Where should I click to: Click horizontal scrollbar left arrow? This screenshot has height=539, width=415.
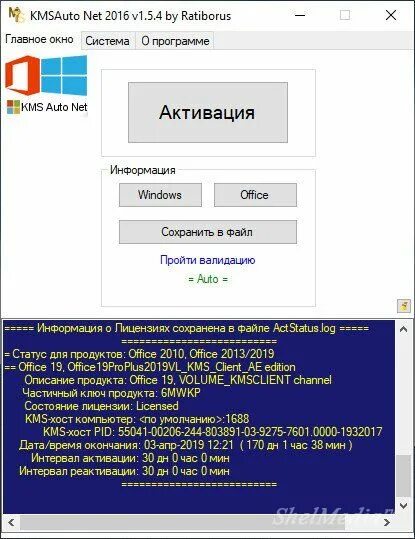[11, 523]
